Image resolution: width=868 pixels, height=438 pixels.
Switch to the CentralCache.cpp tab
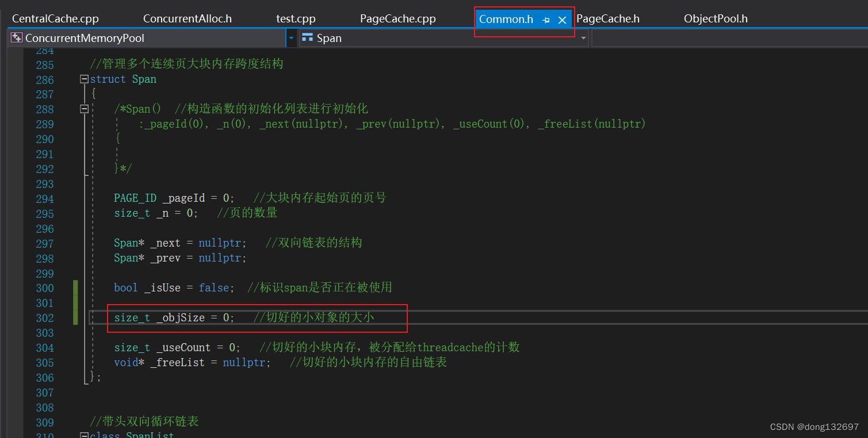click(55, 19)
